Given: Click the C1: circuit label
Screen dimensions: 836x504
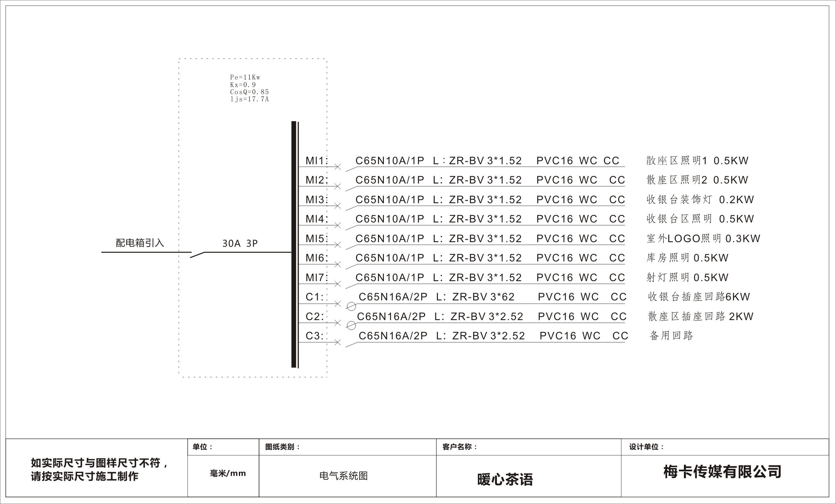Looking at the screenshot, I should coord(315,297).
